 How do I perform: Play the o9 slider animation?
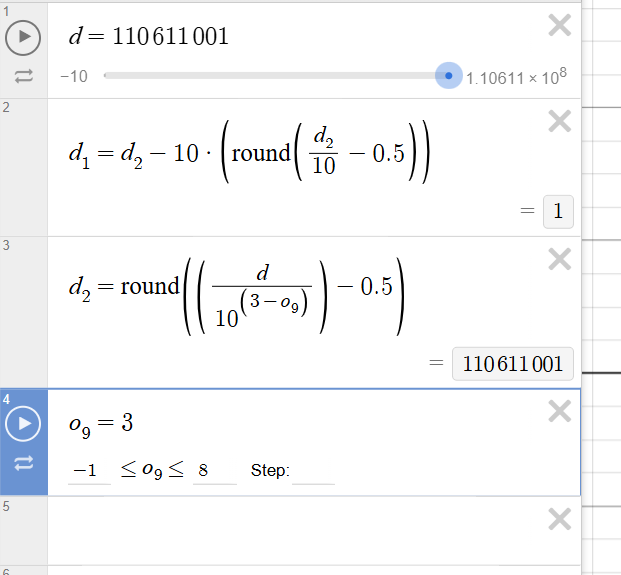(x=23, y=424)
